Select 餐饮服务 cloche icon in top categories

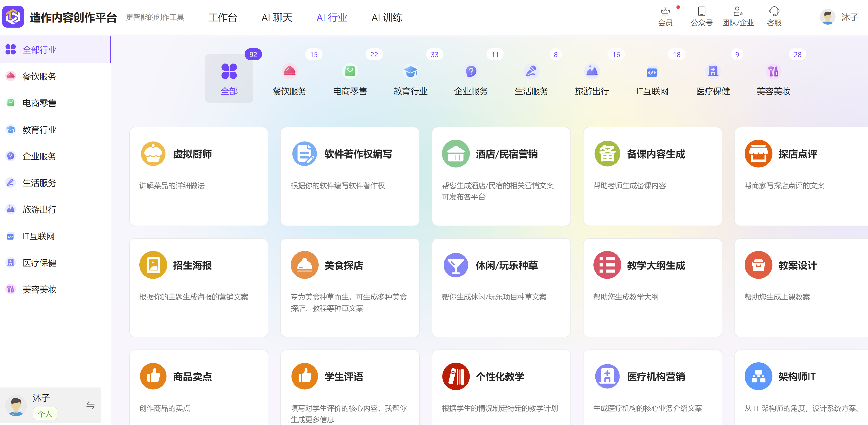tap(289, 71)
